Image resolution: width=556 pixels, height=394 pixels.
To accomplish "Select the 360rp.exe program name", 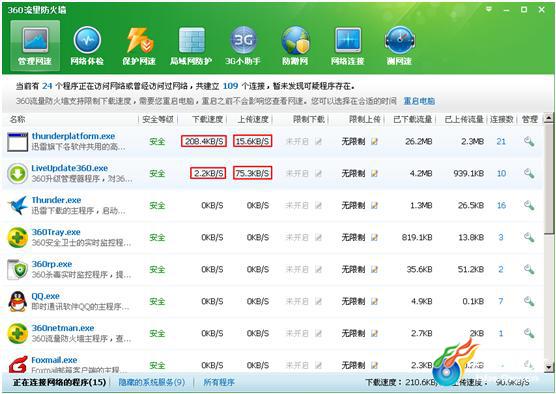I will [52, 264].
